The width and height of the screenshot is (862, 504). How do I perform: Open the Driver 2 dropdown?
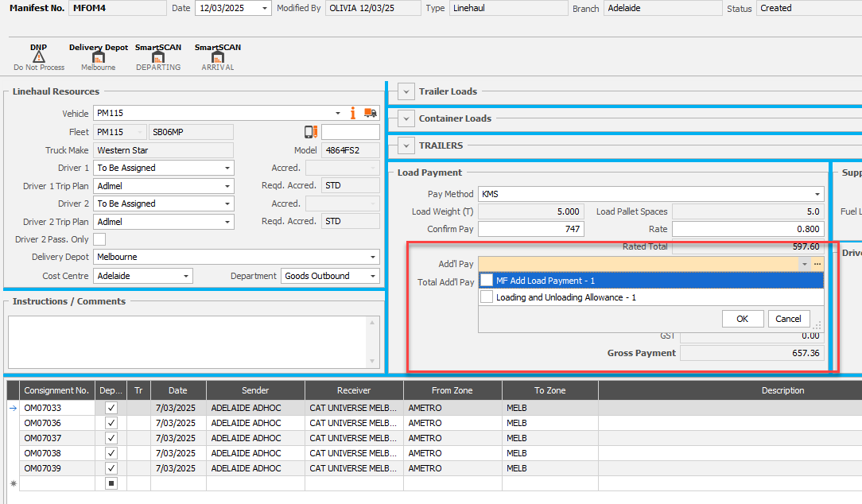tap(227, 204)
